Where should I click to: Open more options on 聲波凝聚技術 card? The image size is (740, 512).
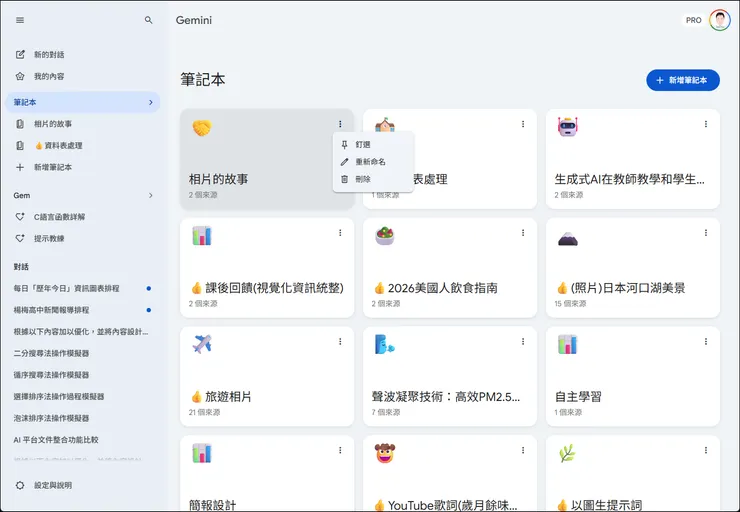[x=523, y=342]
